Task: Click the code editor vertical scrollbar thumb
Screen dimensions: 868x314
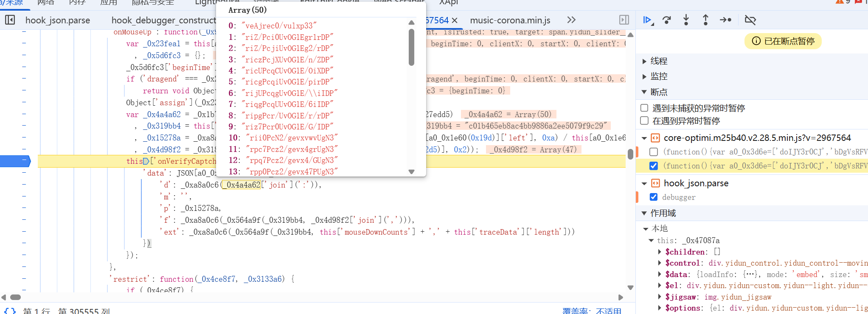Action: [630, 154]
